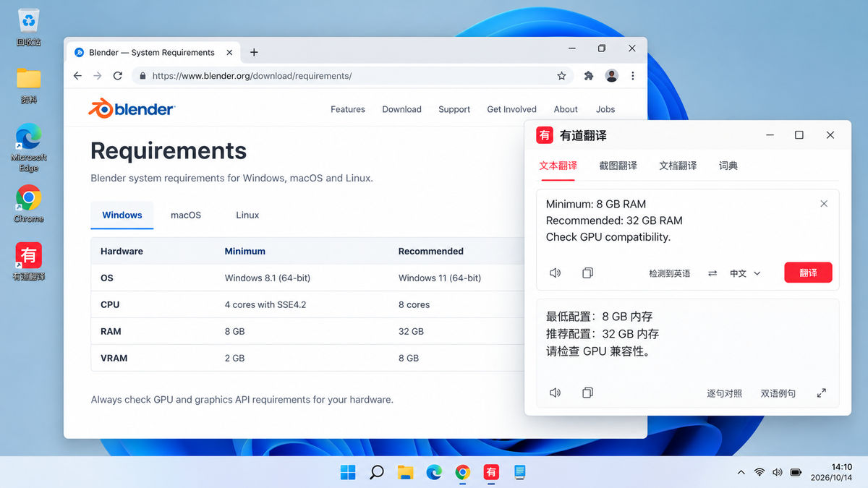
Task: Select the macOS requirements tab
Action: [186, 215]
